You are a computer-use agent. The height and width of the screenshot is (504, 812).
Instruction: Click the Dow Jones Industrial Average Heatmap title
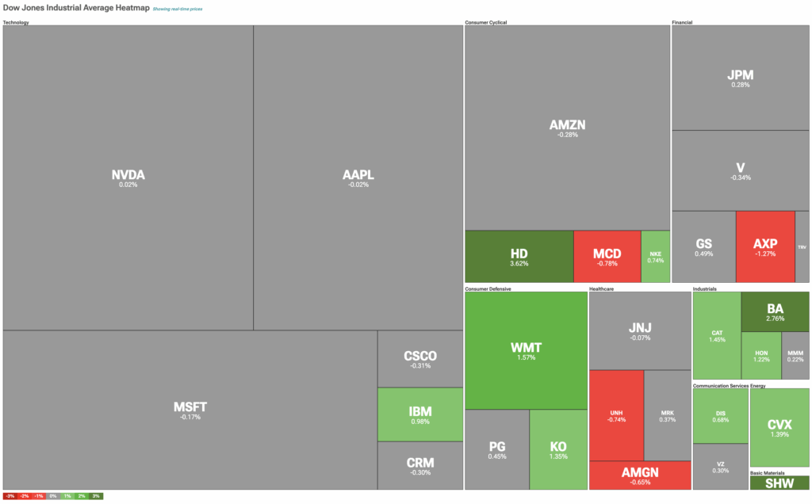pyautogui.click(x=76, y=7)
